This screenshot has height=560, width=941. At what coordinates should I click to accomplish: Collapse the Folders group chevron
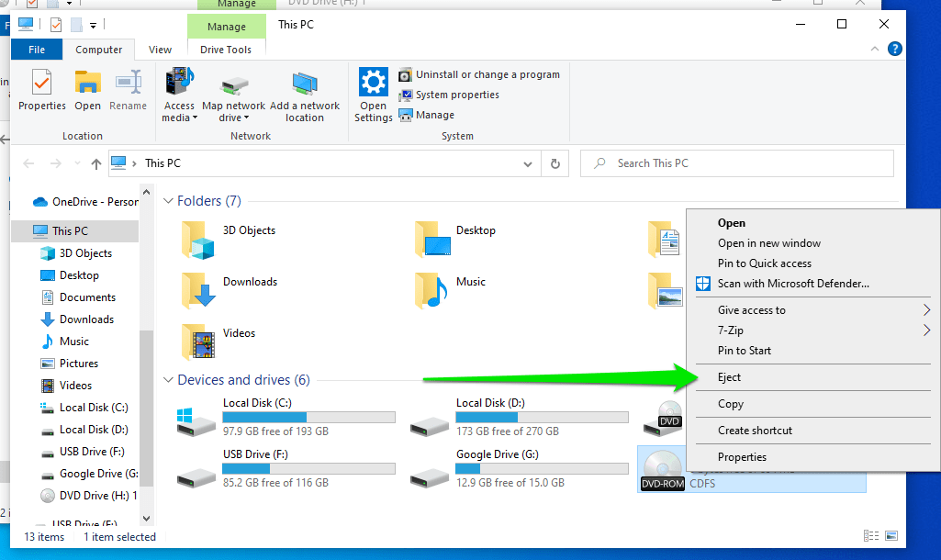(168, 201)
